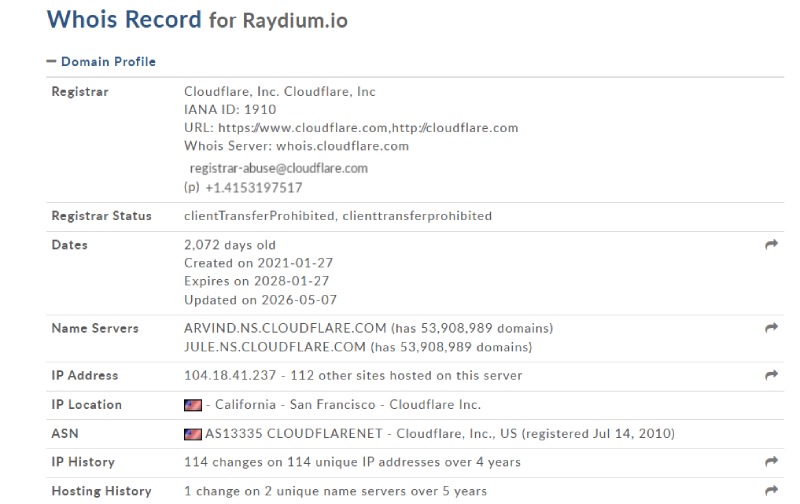
Task: Select Whois Server: whois.cloudflare.com text
Action: (296, 146)
